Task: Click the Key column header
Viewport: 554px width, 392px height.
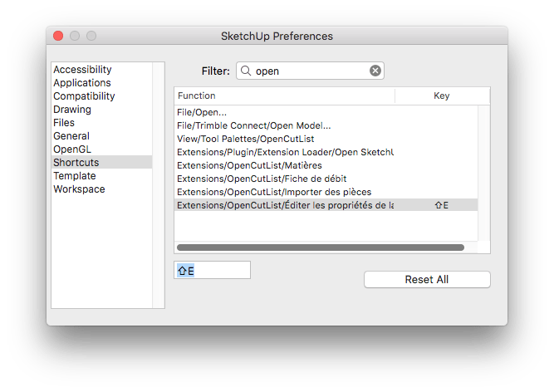Action: [442, 96]
